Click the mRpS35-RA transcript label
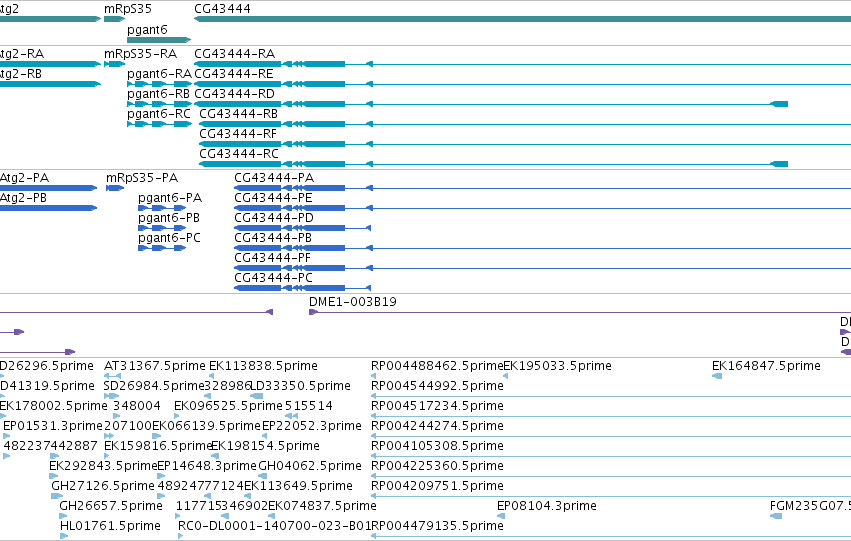Viewport: 851px width, 541px height. (141, 54)
